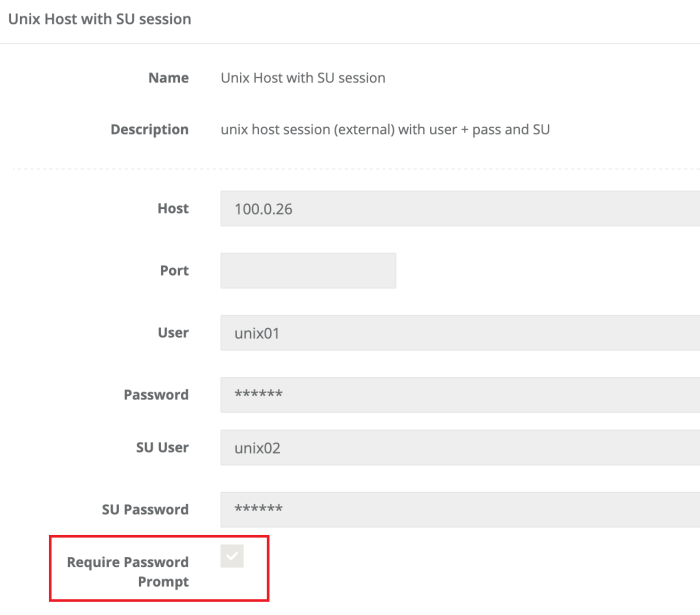Click the Host field containing 100.0.26
This screenshot has height=615, width=700.
[460, 209]
